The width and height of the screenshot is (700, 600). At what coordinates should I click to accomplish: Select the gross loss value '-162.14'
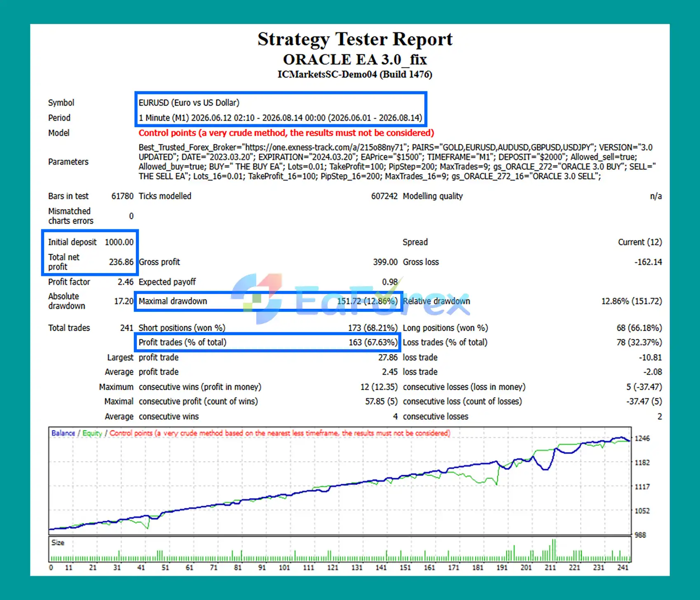(x=648, y=262)
